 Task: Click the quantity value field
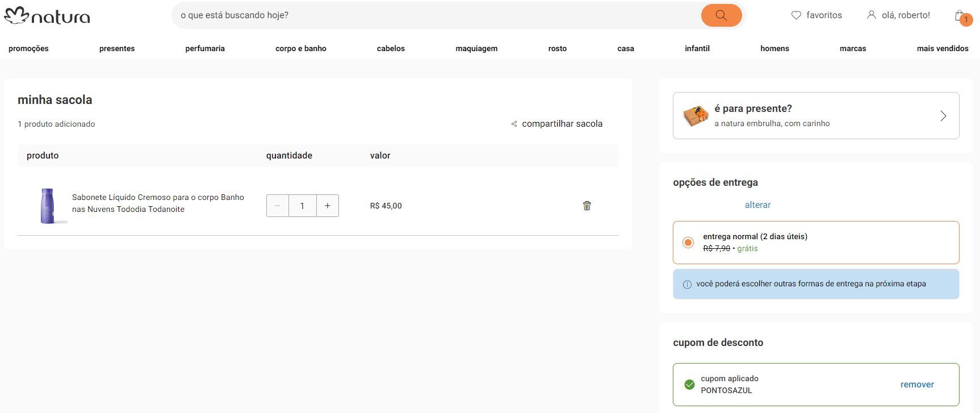pos(302,206)
